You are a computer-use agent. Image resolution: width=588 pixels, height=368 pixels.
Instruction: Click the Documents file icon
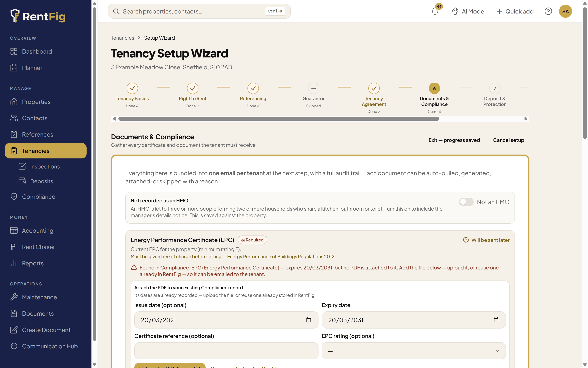14,313
